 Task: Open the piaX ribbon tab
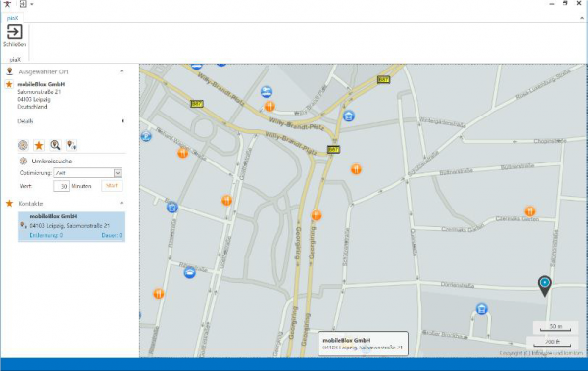(13, 18)
